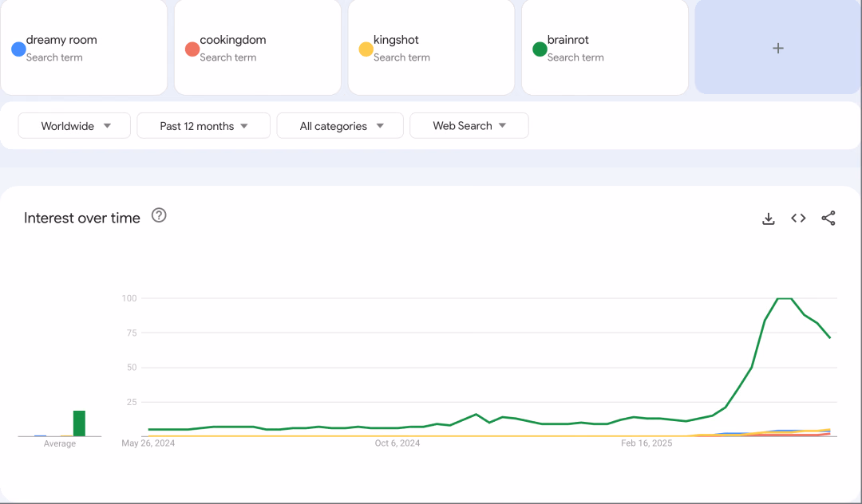Click the blue dot for dreamy room

click(x=18, y=49)
